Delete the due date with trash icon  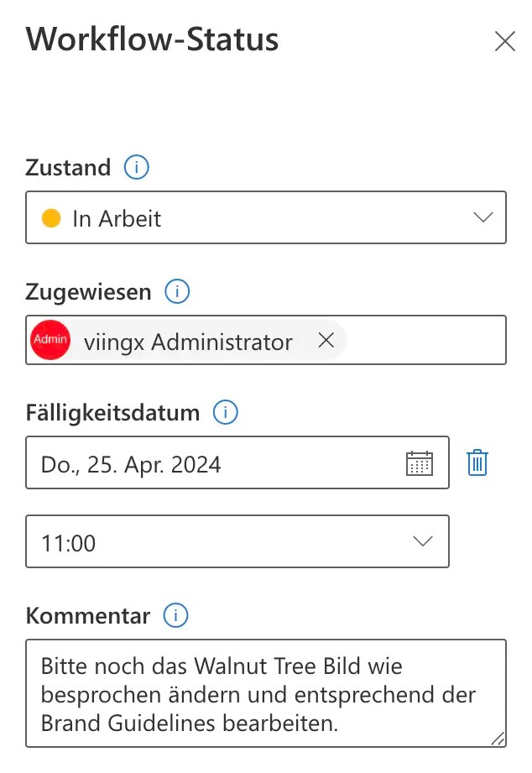point(477,463)
